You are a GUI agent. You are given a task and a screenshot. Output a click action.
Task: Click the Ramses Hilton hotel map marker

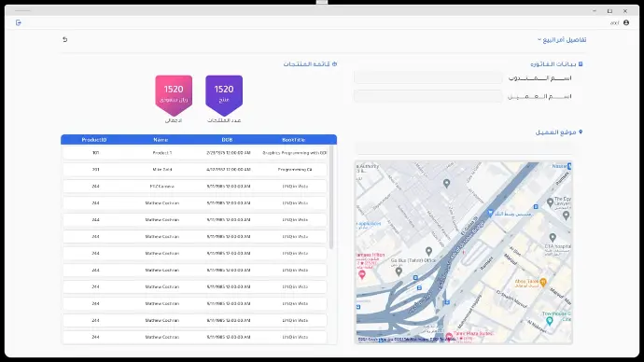click(362, 274)
